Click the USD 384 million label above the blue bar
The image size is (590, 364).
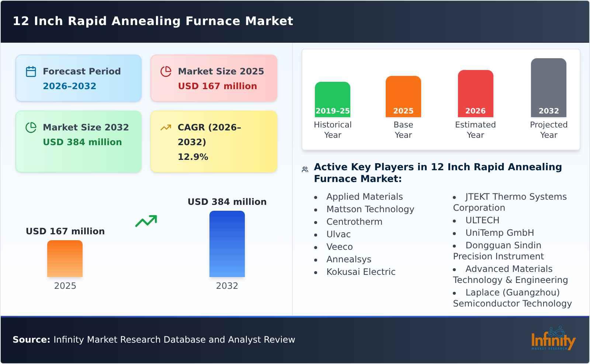227,202
